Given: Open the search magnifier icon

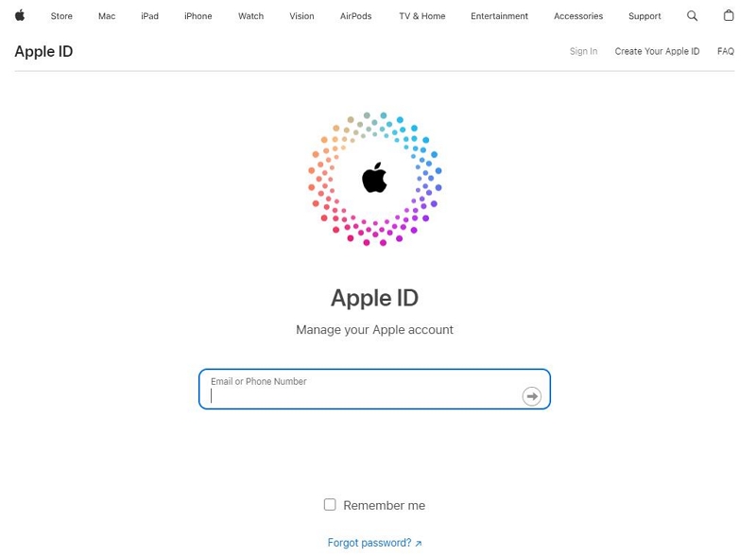Looking at the screenshot, I should coord(692,16).
